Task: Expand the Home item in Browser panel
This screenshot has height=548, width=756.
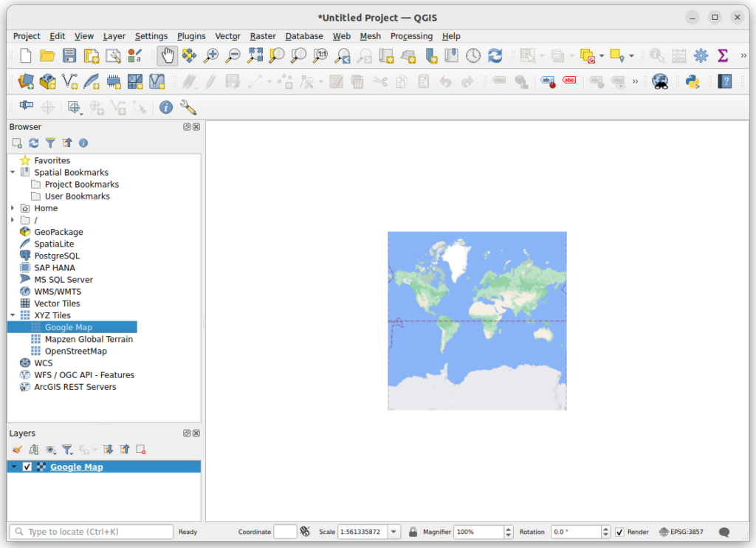Action: (x=11, y=208)
